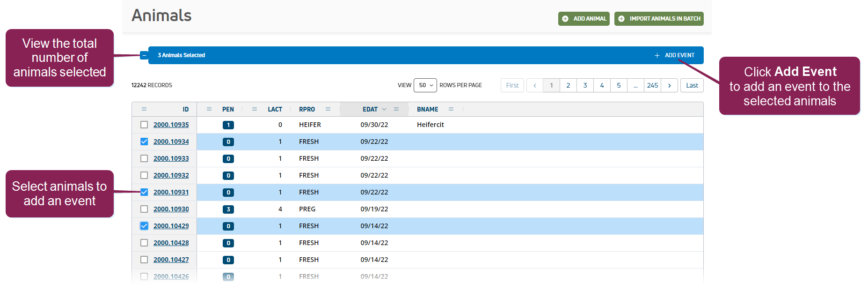Deselect the checkbox for animal 2000.10429

pyautogui.click(x=144, y=226)
